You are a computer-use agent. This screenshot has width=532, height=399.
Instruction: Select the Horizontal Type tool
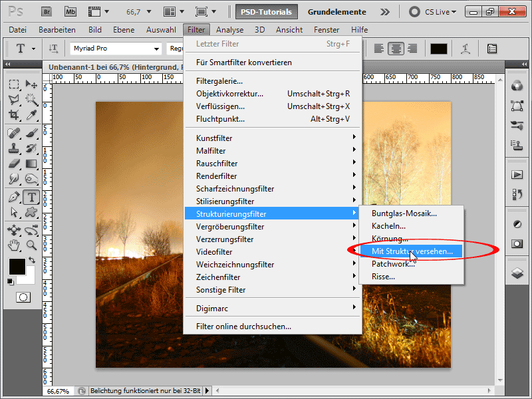(x=31, y=197)
